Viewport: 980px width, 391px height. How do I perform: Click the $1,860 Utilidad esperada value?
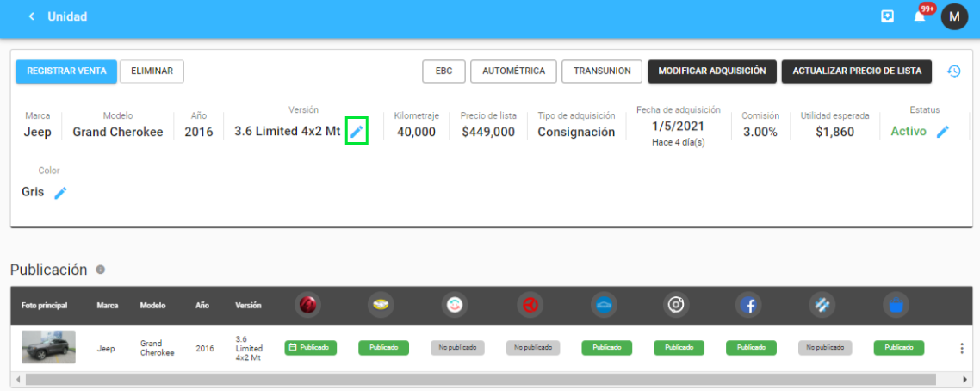835,132
